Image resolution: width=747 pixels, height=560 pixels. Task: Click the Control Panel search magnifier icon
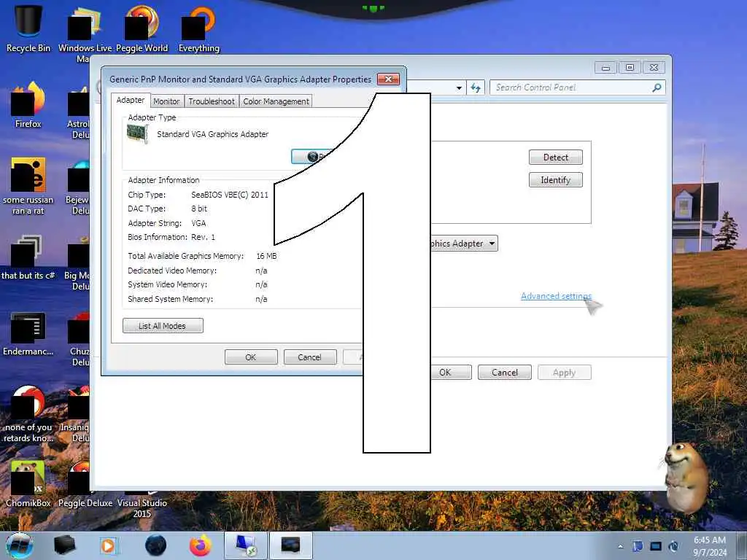tap(657, 87)
